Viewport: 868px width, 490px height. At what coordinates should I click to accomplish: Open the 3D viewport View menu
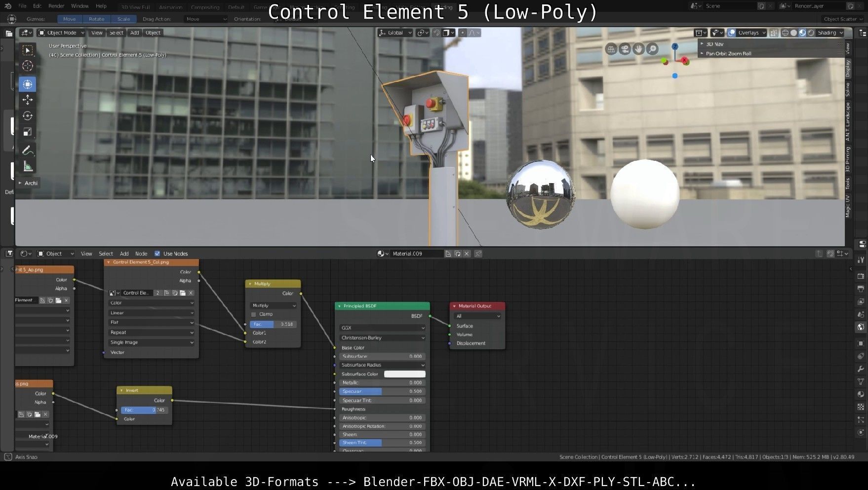click(97, 33)
